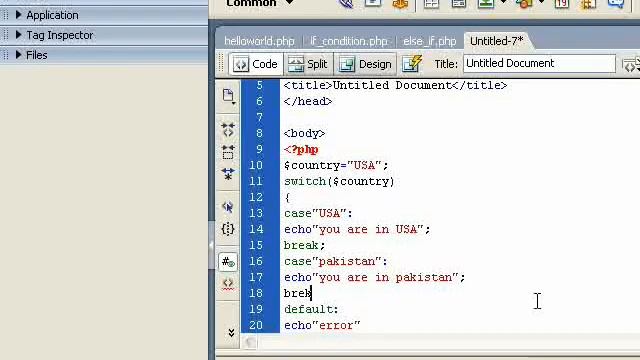The height and width of the screenshot is (360, 640).
Task: Expand the Application panel
Action: pos(18,15)
